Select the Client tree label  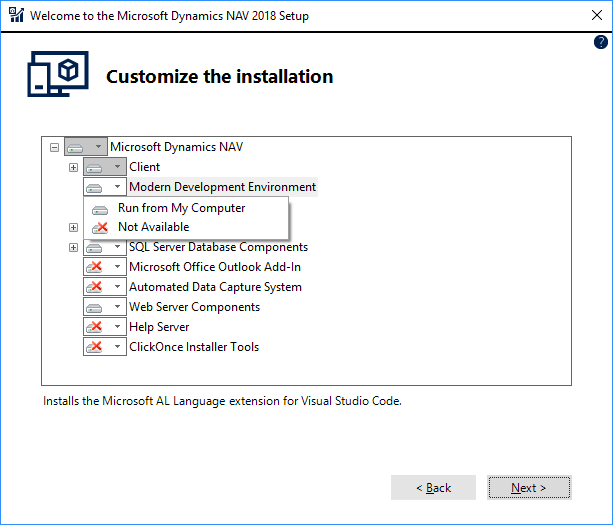[144, 167]
